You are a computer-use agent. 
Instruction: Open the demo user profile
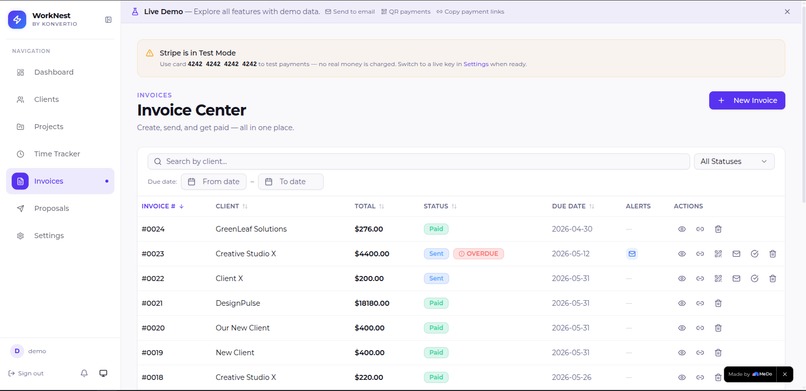28,351
